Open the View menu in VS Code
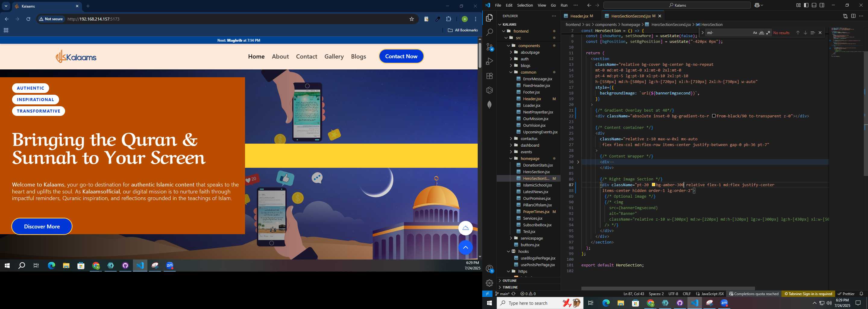This screenshot has width=868, height=309. 542,5
